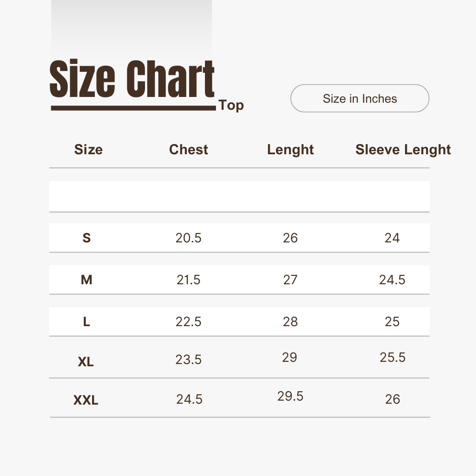Viewport: 476px width, 476px height.
Task: Click the empty white row under headers
Action: point(239,196)
